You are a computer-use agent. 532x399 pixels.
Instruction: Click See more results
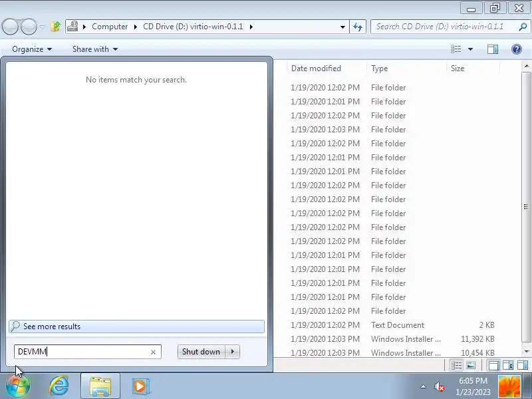(x=137, y=327)
